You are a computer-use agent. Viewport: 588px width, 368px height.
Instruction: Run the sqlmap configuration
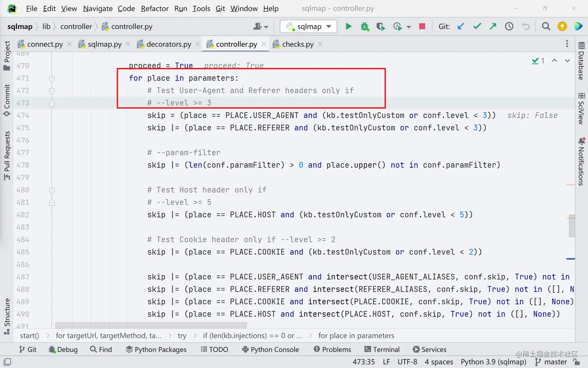348,26
